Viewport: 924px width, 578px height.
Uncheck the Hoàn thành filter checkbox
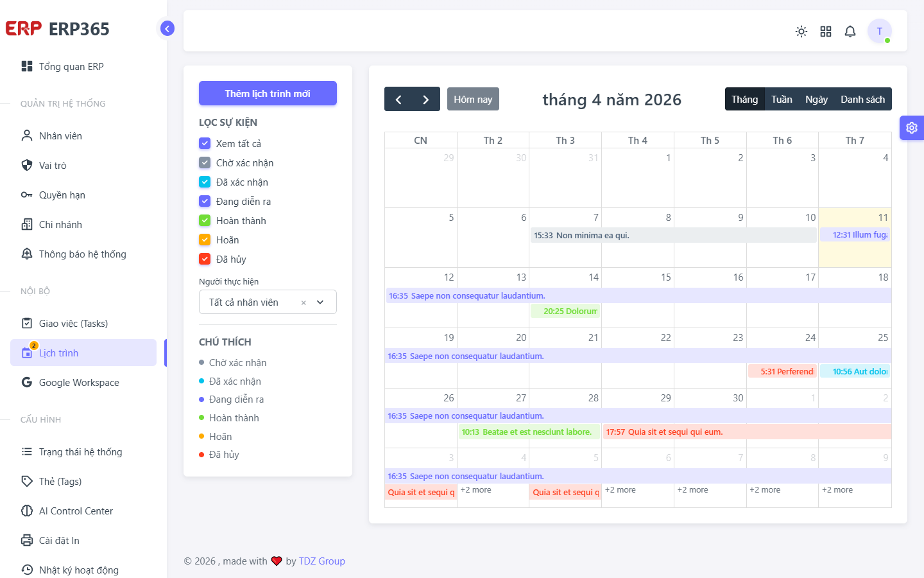pos(205,220)
